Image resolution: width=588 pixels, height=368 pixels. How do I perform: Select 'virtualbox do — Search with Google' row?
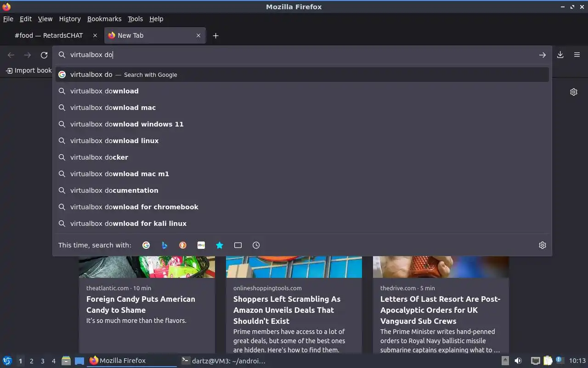pyautogui.click(x=302, y=75)
